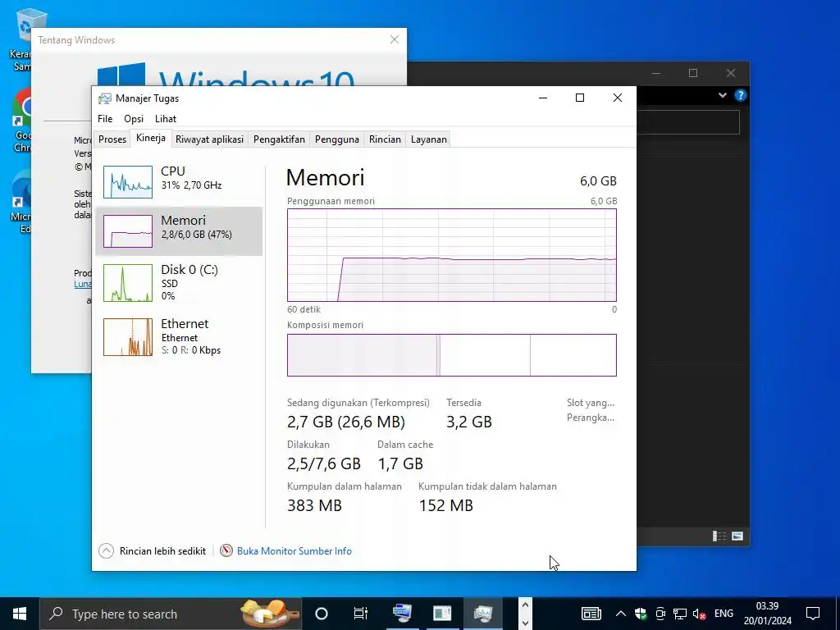Viewport: 840px width, 630px height.
Task: Click the Meet Now tray icon
Action: [x=660, y=614]
